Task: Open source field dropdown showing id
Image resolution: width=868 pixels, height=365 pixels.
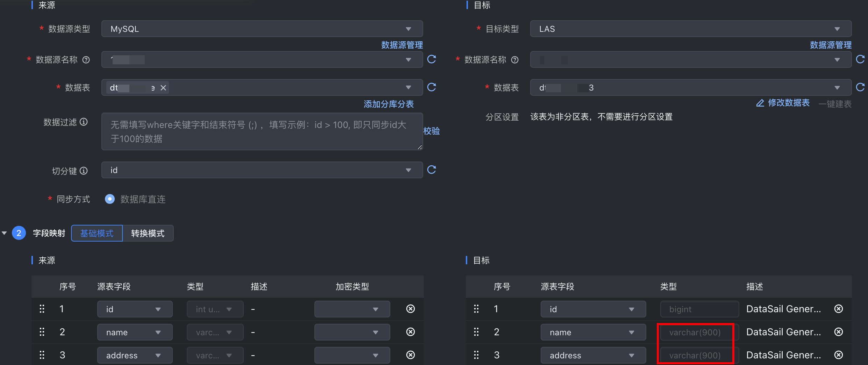Action: (x=135, y=309)
